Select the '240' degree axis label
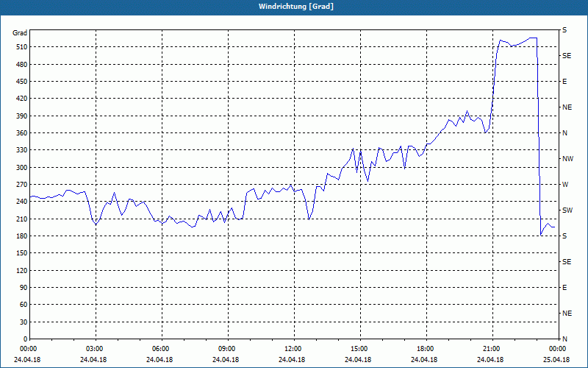 (x=22, y=202)
